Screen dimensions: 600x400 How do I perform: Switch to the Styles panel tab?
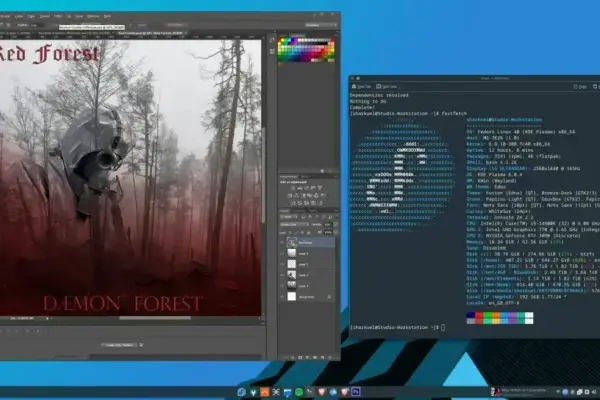point(305,176)
